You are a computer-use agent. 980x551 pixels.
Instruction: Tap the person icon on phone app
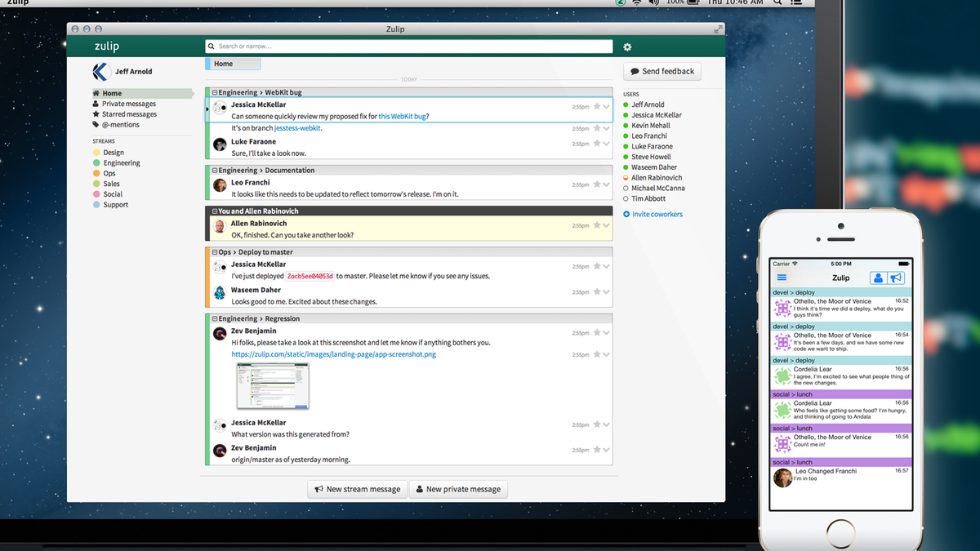(x=879, y=278)
